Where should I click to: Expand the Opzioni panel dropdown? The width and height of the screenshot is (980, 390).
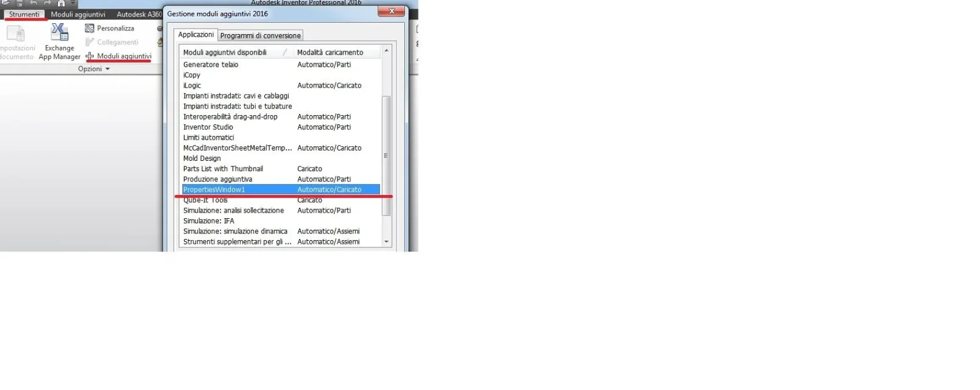click(x=94, y=69)
